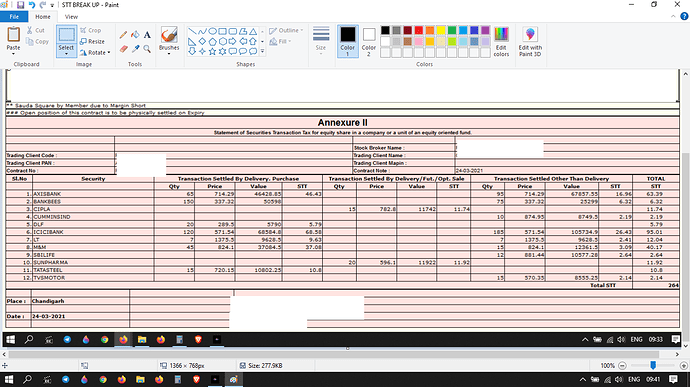Screen dimensions: 690x387
Task: Activate Color 2 background selector
Action: (369, 41)
